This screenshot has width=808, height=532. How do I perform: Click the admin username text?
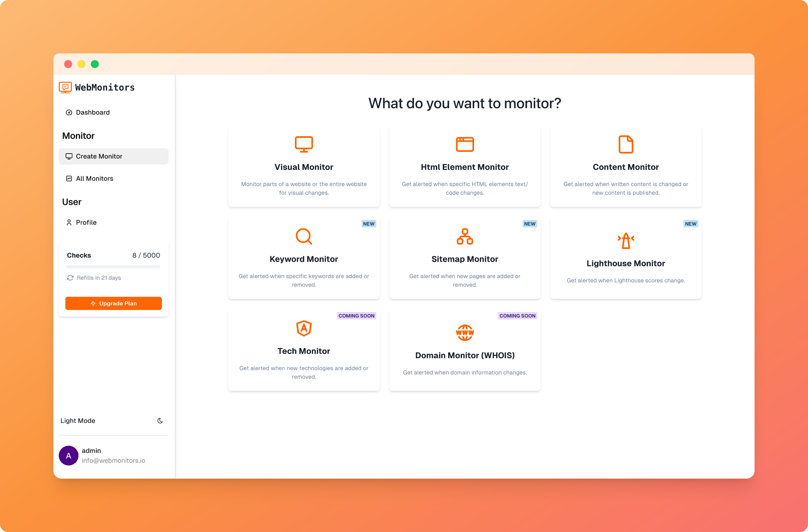91,451
